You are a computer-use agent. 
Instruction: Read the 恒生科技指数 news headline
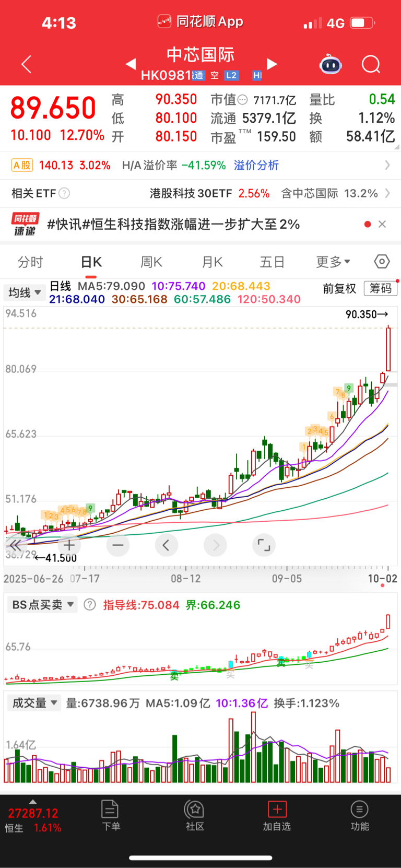click(x=173, y=224)
